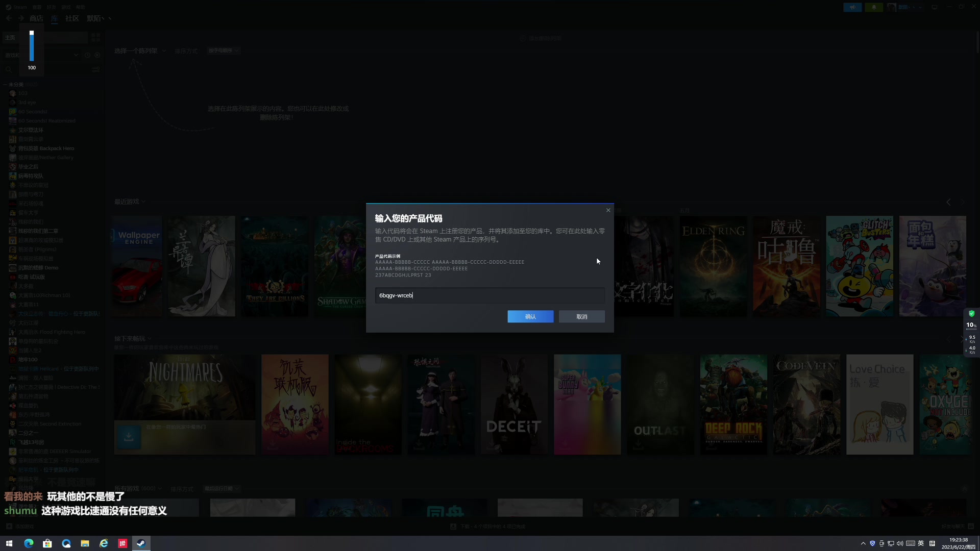980x551 pixels.
Task: Open the 按字母顺序 sort dropdown
Action: [x=223, y=51]
